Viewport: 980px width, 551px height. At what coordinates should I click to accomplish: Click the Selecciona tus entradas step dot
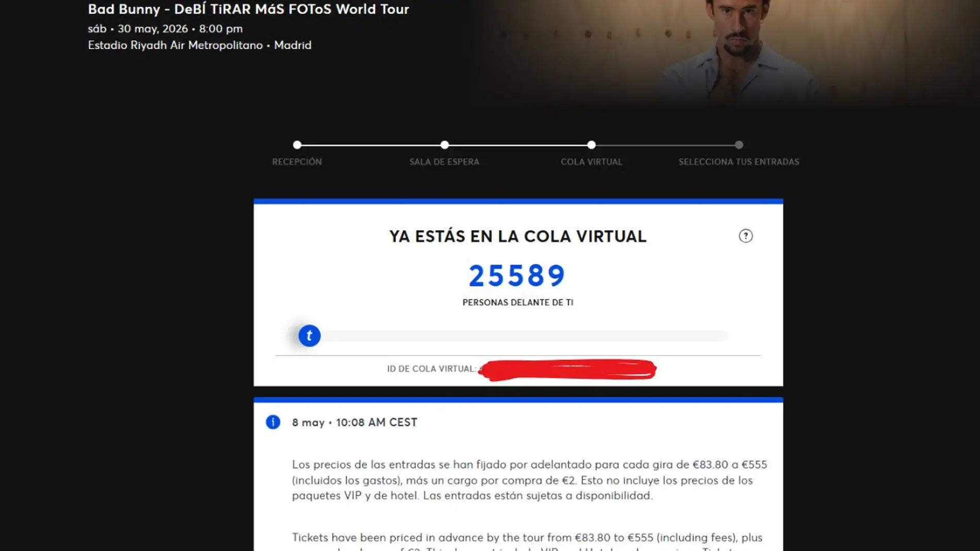tap(739, 145)
